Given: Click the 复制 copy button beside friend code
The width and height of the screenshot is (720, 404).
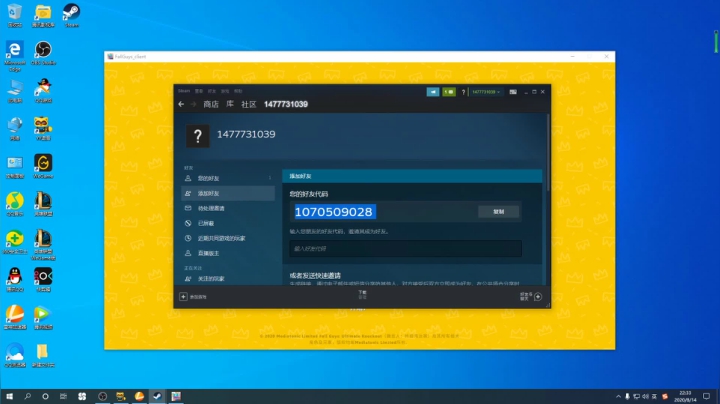Looking at the screenshot, I should (x=499, y=212).
